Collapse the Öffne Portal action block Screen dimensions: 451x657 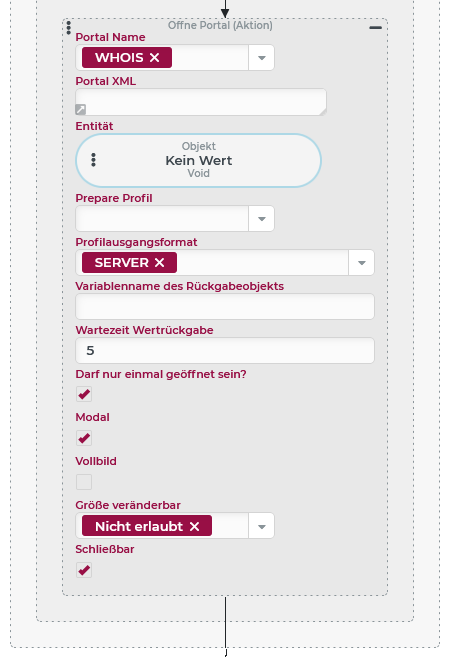(375, 28)
